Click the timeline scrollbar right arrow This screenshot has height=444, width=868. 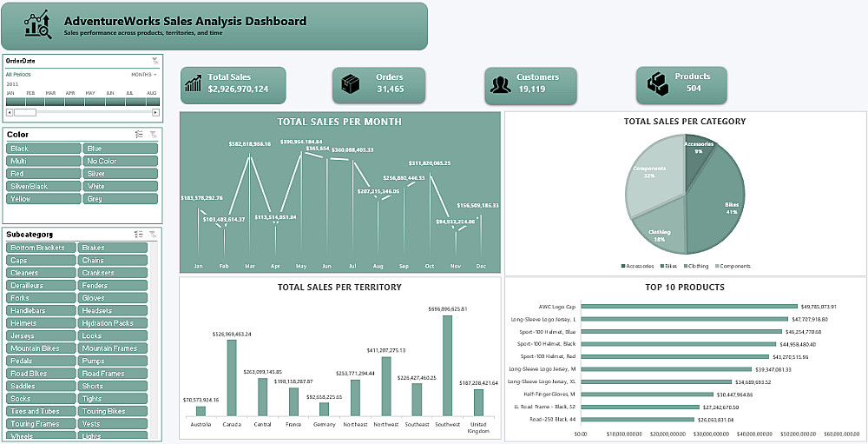pos(155,112)
